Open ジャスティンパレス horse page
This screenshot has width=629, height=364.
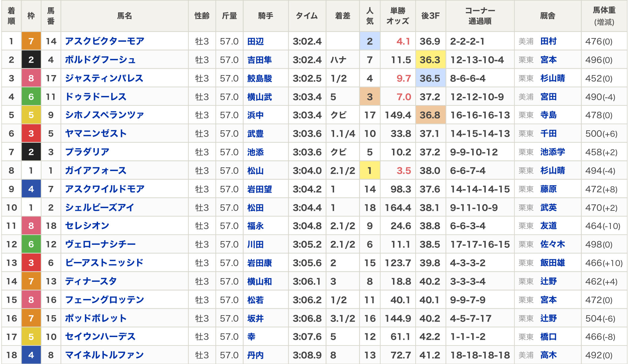point(104,78)
